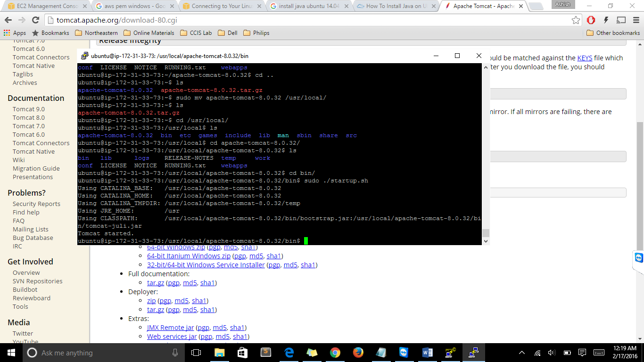644x362 pixels.
Task: Click the browser address bar
Action: pos(306,20)
